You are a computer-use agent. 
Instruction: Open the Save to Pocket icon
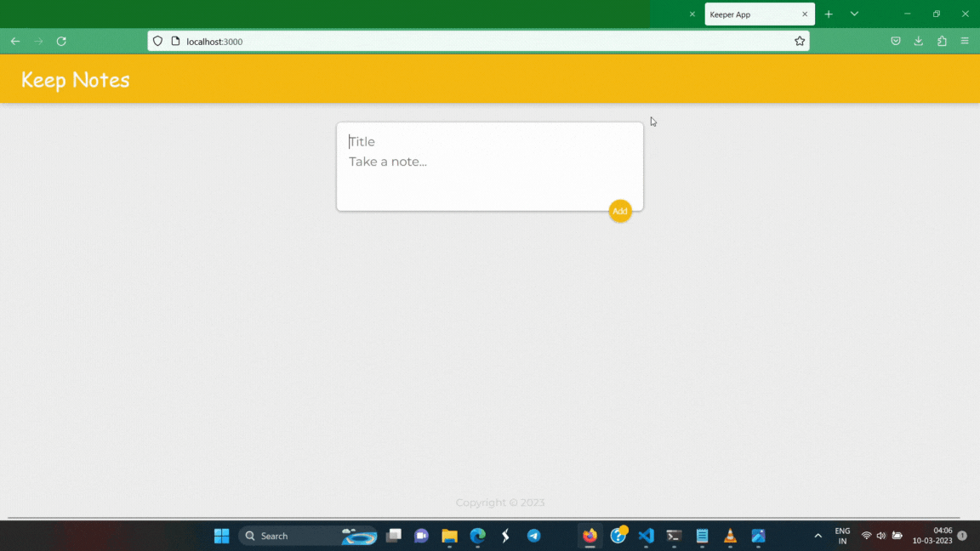point(896,41)
